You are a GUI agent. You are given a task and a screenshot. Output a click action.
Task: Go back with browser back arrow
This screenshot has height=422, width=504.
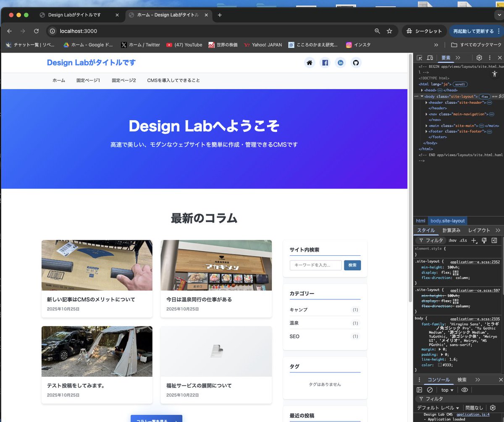pos(10,31)
